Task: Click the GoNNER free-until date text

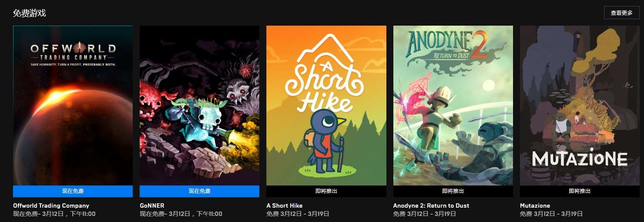Action: pos(181,214)
